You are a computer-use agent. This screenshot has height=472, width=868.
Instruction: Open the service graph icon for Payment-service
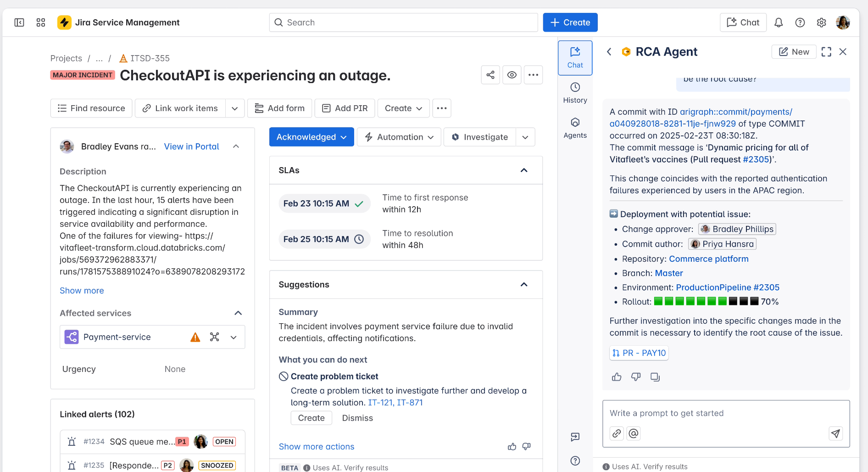point(214,337)
